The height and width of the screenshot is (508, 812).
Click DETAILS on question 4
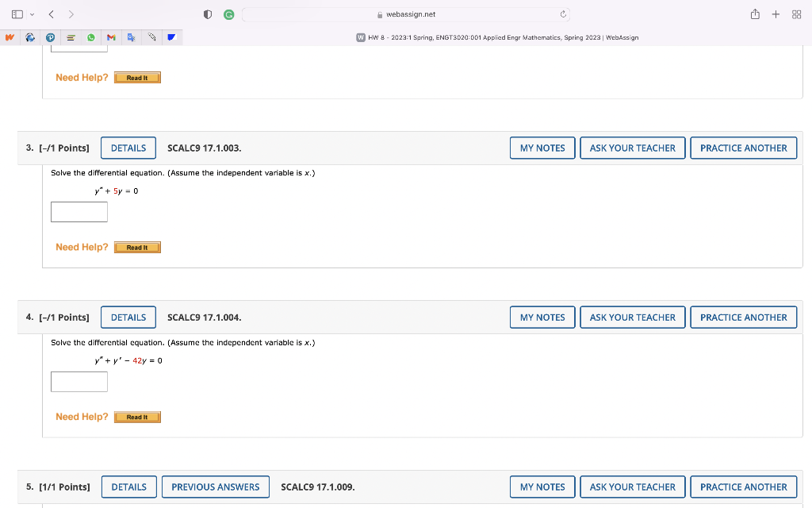click(128, 317)
